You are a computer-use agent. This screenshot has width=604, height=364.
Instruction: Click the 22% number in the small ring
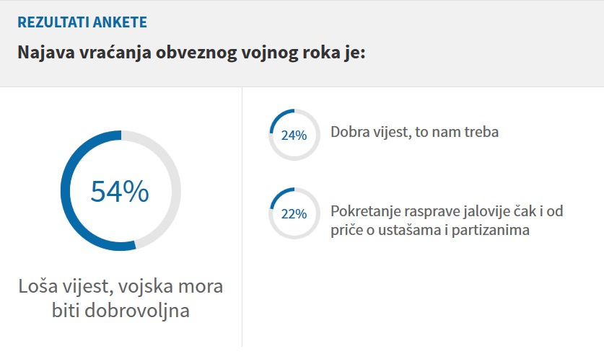click(x=294, y=214)
